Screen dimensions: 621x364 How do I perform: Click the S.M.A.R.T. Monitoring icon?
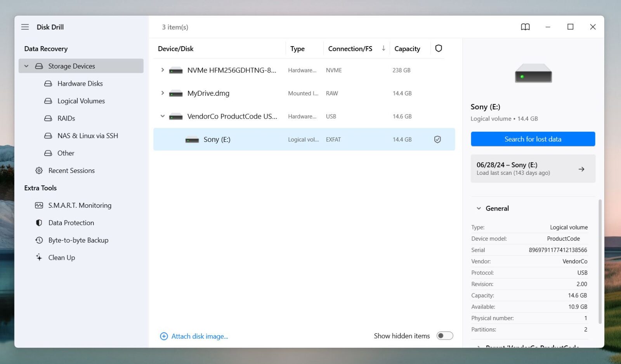39,205
